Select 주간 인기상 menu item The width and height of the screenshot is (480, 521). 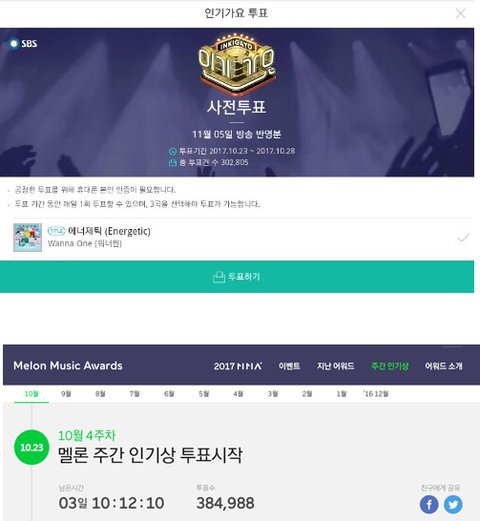390,366
